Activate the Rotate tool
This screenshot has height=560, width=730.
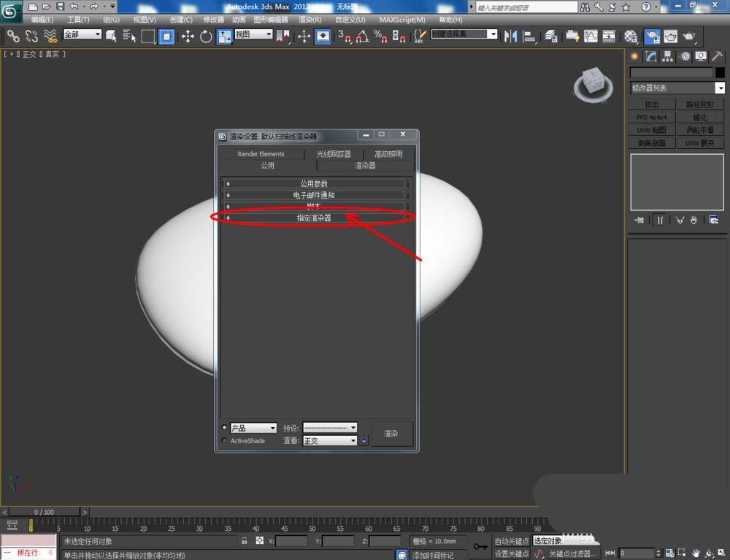(206, 36)
